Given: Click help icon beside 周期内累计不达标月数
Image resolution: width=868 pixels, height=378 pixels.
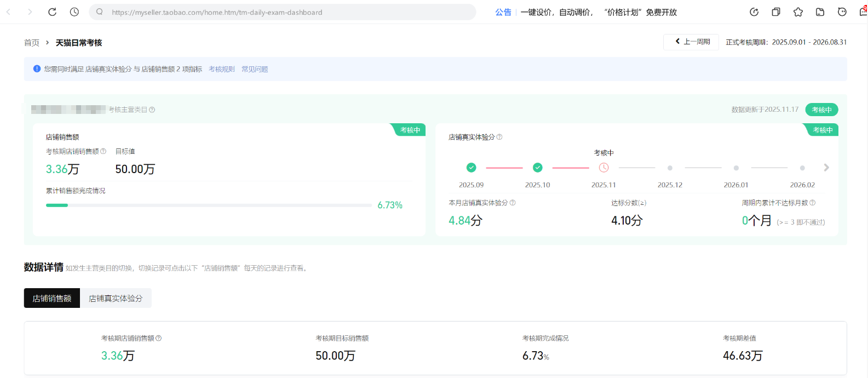Looking at the screenshot, I should (813, 203).
